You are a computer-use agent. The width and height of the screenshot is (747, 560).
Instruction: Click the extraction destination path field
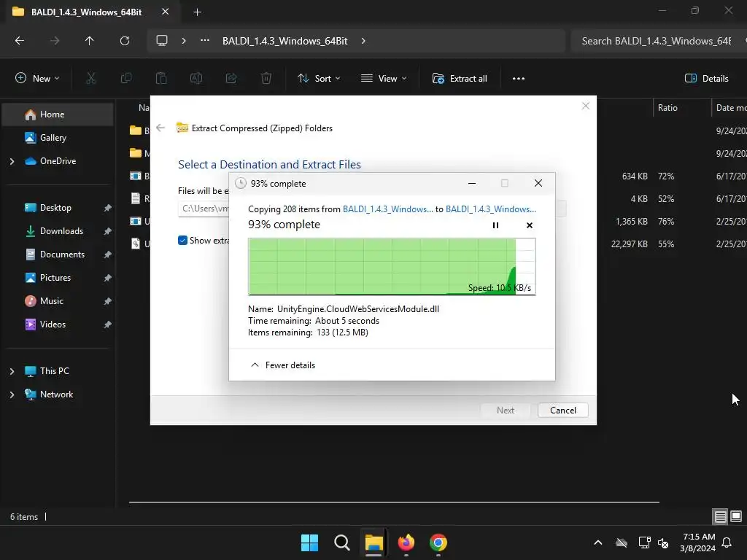pos(371,209)
